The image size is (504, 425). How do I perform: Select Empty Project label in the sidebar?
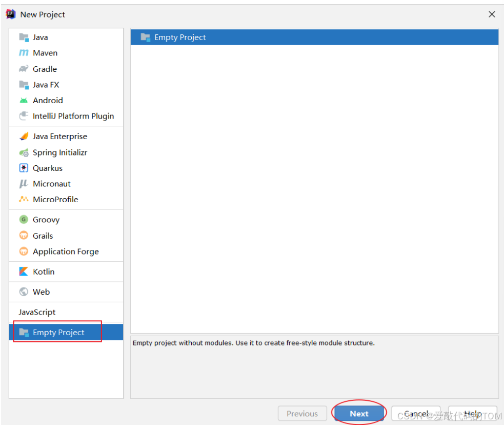(x=58, y=332)
